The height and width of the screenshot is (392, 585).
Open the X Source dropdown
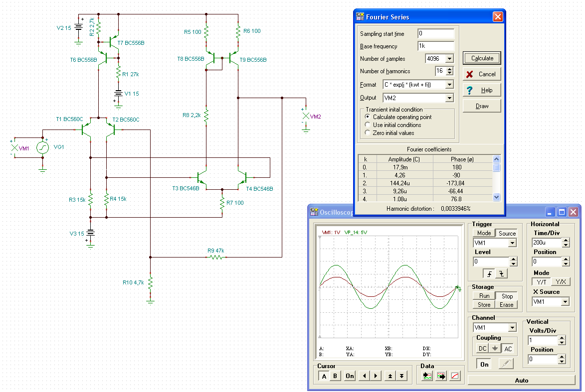[565, 302]
